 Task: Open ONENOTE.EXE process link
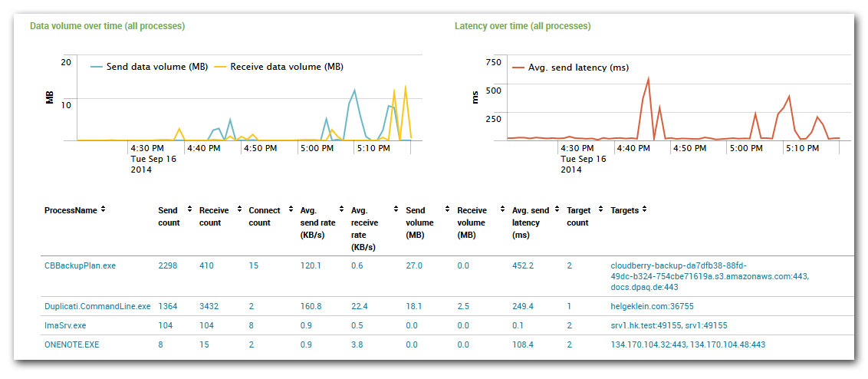72,344
